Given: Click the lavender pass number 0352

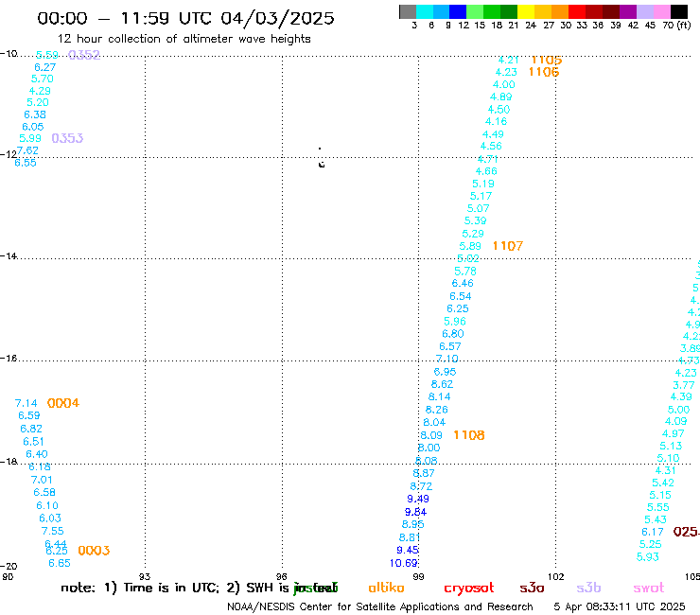Looking at the screenshot, I should 84,55.
